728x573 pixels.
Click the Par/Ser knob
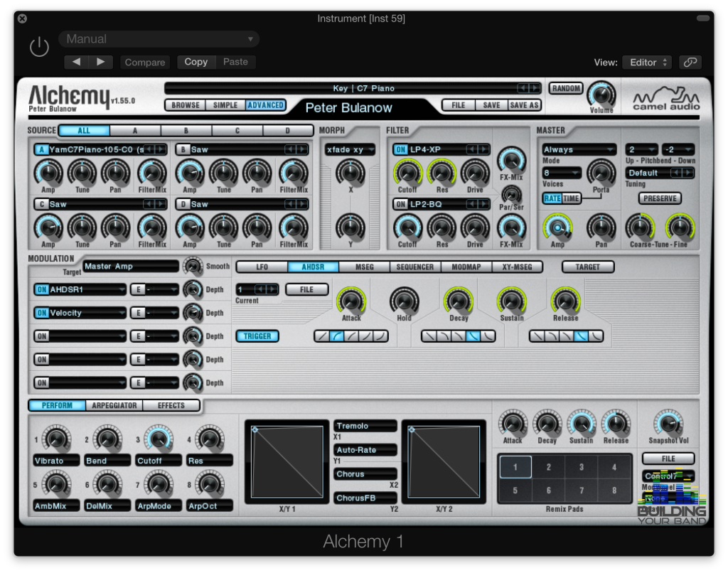tap(511, 194)
